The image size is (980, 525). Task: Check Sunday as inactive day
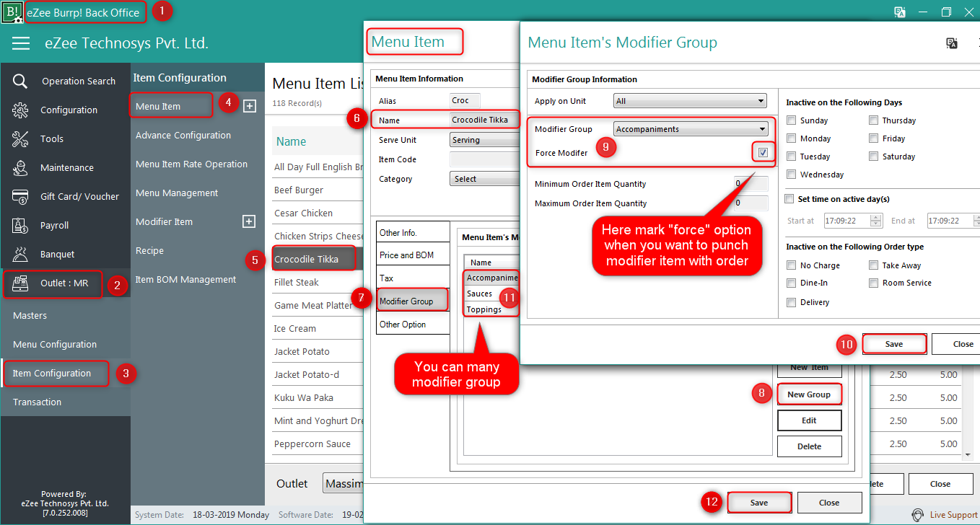click(x=792, y=120)
